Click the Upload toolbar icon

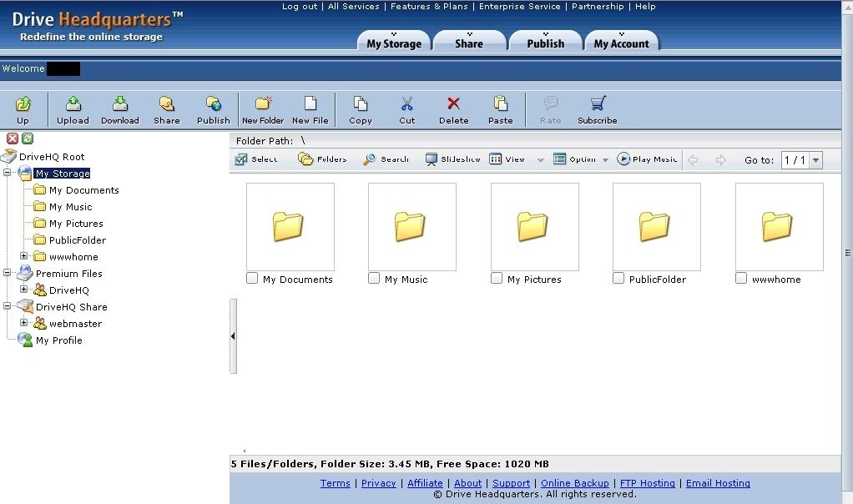coord(73,103)
